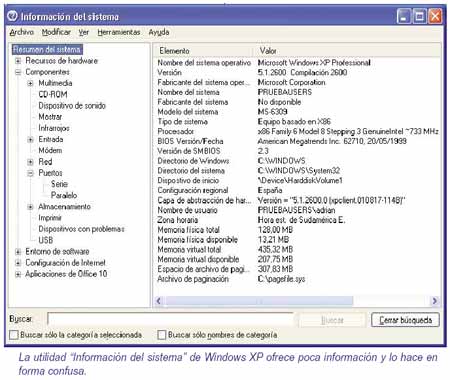Viewport: 450px width, 380px height.
Task: Expand the Multimedia node
Action: [x=30, y=83]
